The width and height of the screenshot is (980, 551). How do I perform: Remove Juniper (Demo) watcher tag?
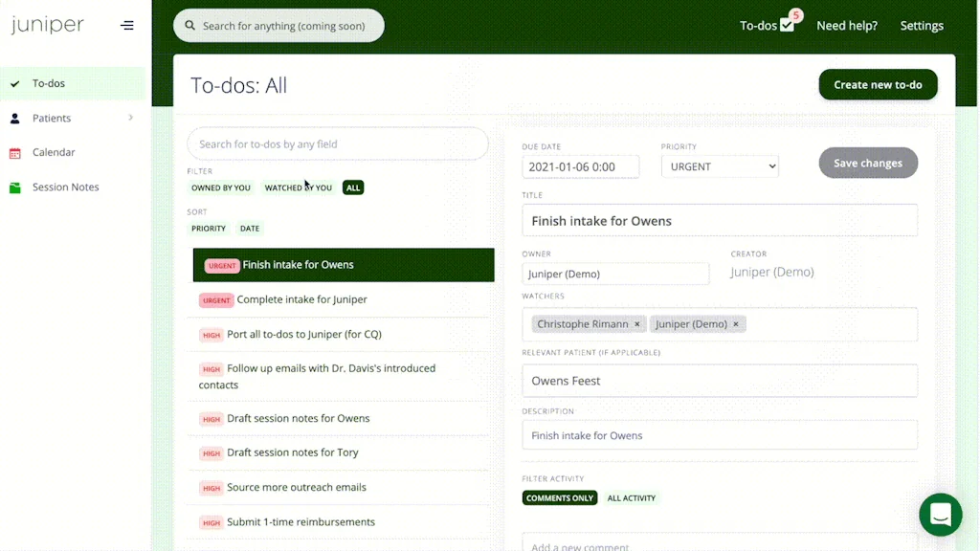[x=736, y=324]
